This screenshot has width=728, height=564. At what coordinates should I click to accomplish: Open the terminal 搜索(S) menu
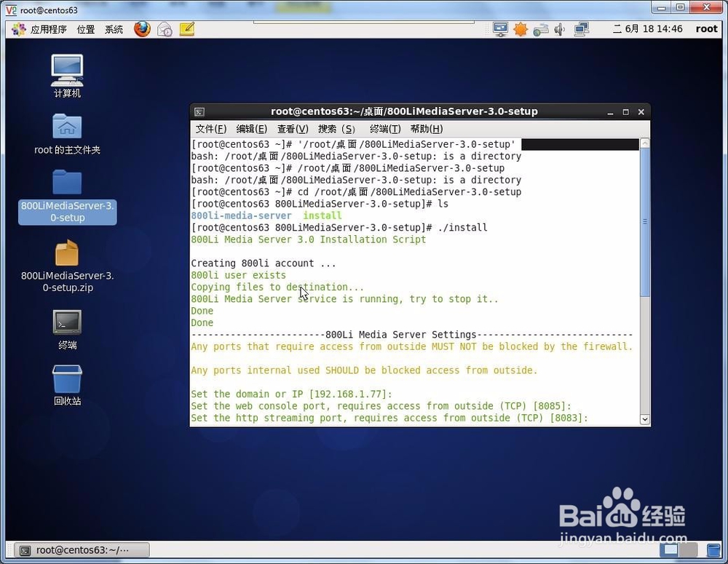(x=336, y=129)
